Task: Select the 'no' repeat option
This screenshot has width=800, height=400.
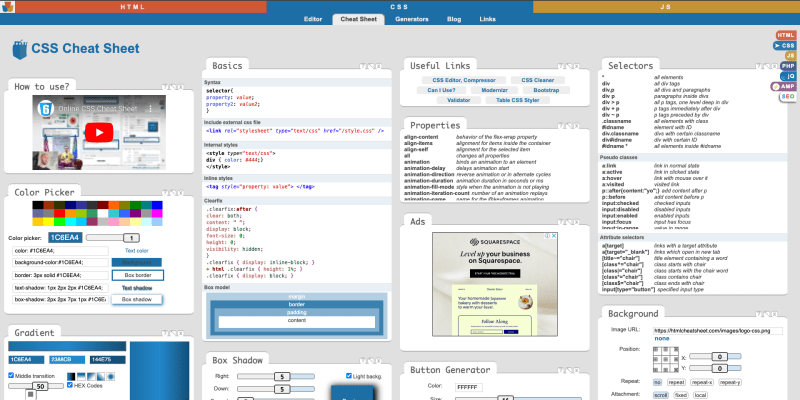Action: click(658, 382)
